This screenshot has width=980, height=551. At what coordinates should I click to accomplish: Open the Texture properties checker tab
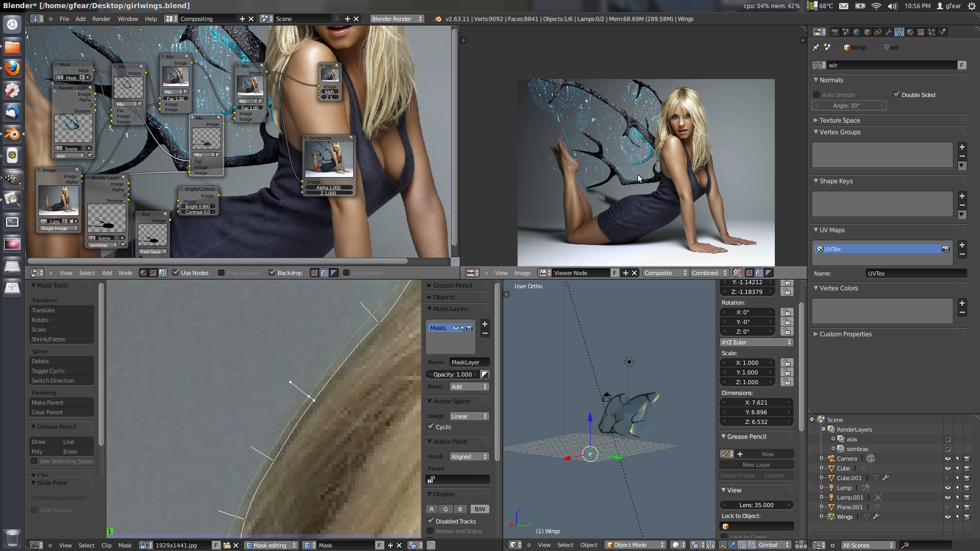(921, 32)
